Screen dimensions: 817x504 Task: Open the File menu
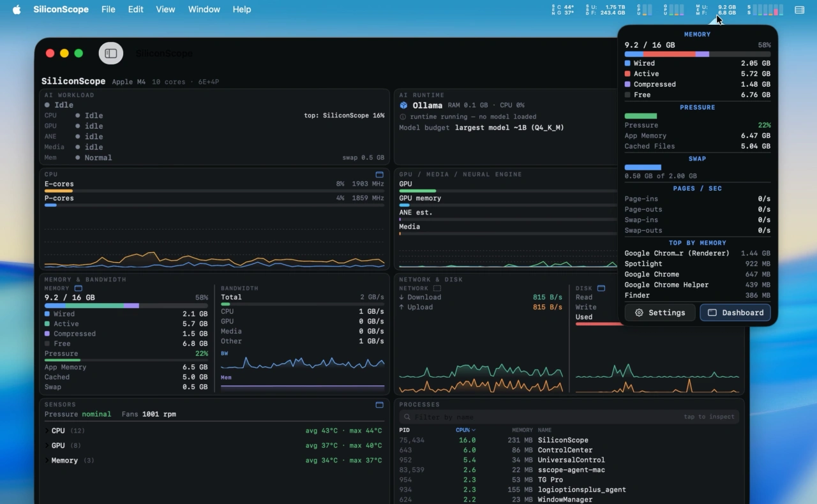(x=109, y=10)
